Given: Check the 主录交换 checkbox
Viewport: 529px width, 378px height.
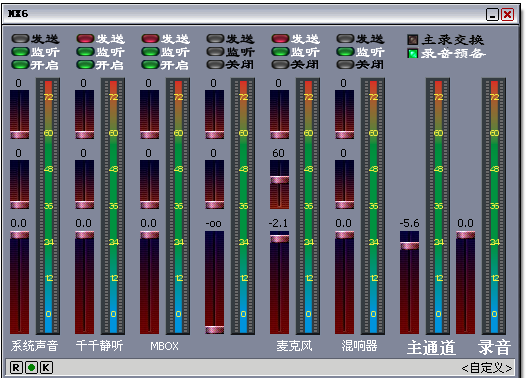Looking at the screenshot, I should click(x=413, y=40).
